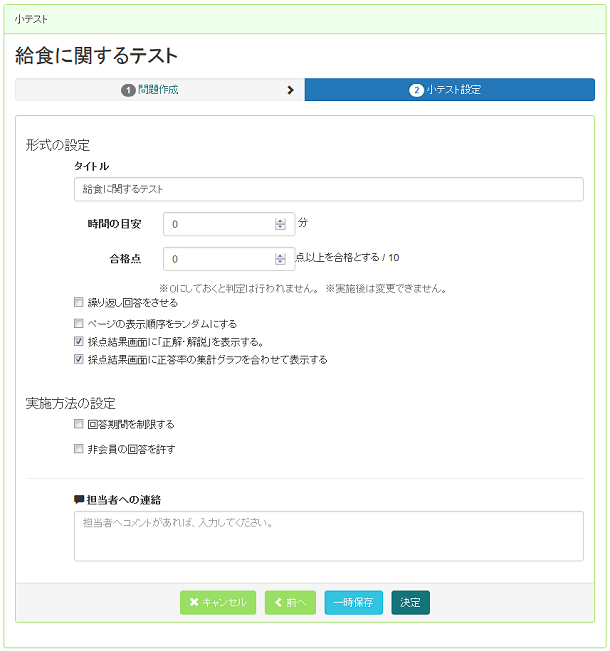
Task: Check 非会員の回答を許す option
Action: point(78,448)
